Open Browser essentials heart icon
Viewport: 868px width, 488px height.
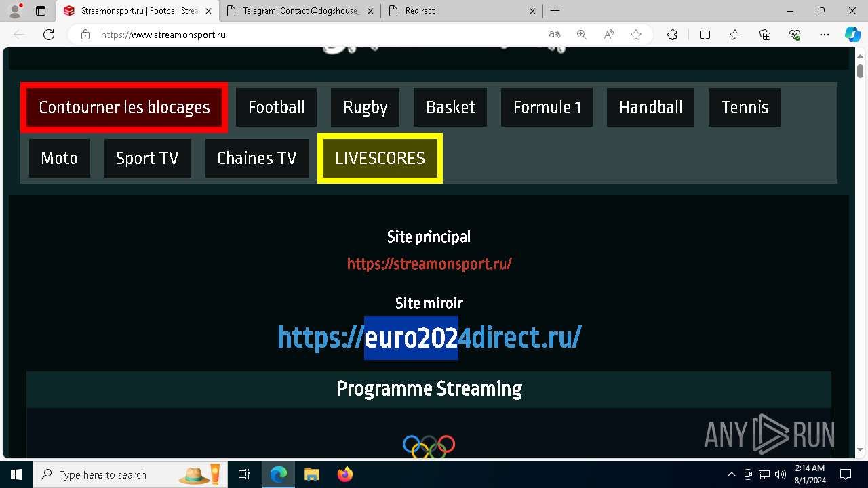pos(795,35)
